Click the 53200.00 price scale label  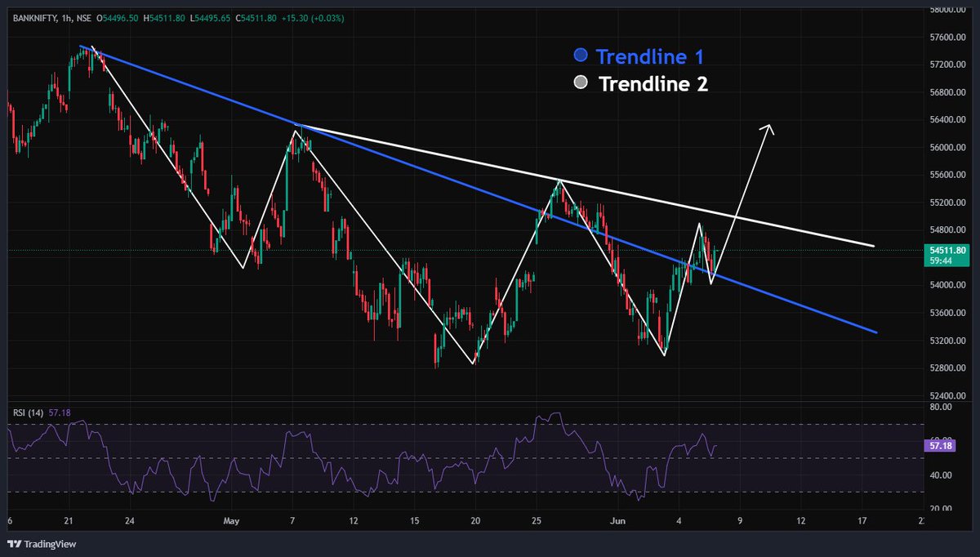pyautogui.click(x=947, y=341)
